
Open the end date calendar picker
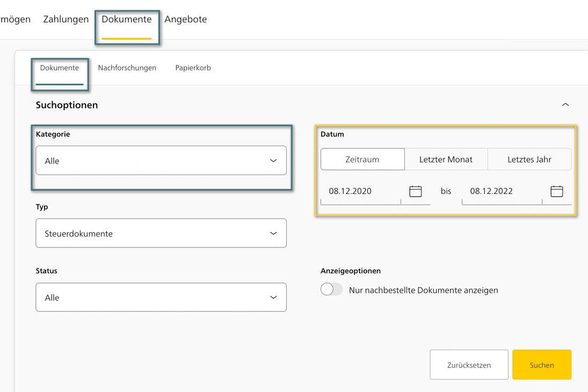click(556, 191)
